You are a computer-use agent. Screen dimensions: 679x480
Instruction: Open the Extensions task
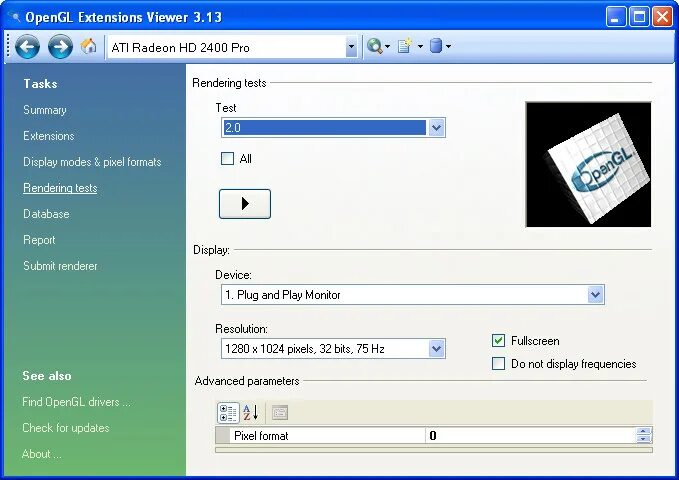pyautogui.click(x=48, y=136)
